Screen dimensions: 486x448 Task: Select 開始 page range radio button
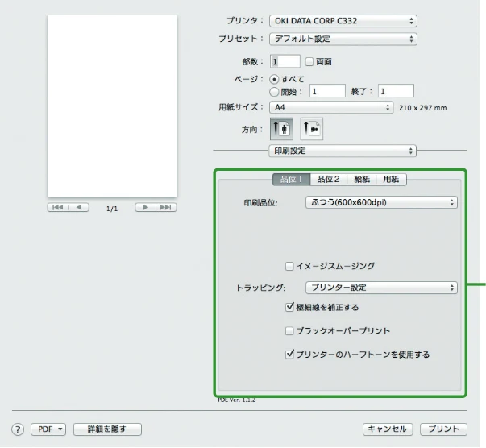pyautogui.click(x=274, y=92)
